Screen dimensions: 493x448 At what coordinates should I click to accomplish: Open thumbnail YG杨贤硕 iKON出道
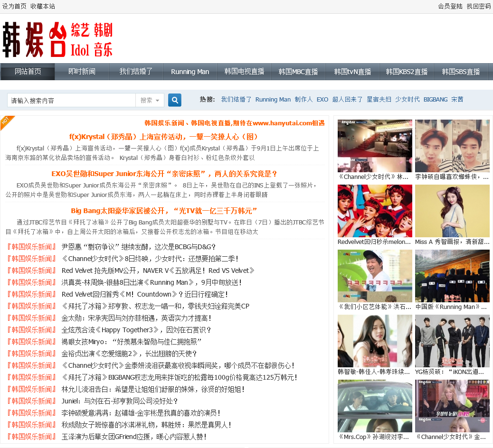[452, 341]
